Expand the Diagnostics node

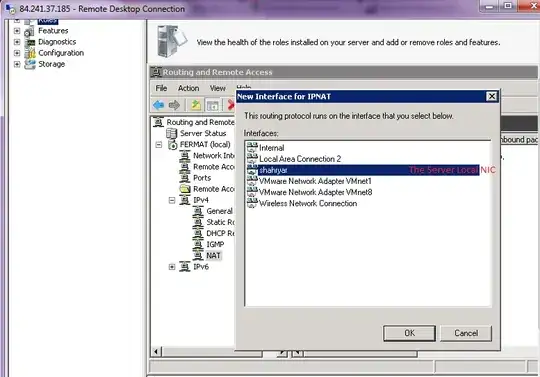(x=17, y=42)
